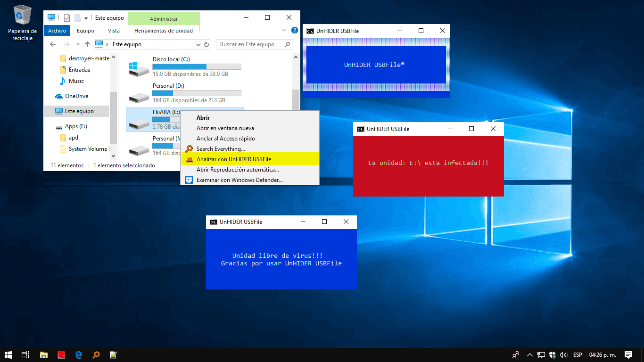Choose Abrir from the context menu
Viewport: 644px width, 362px height.
coord(250,118)
